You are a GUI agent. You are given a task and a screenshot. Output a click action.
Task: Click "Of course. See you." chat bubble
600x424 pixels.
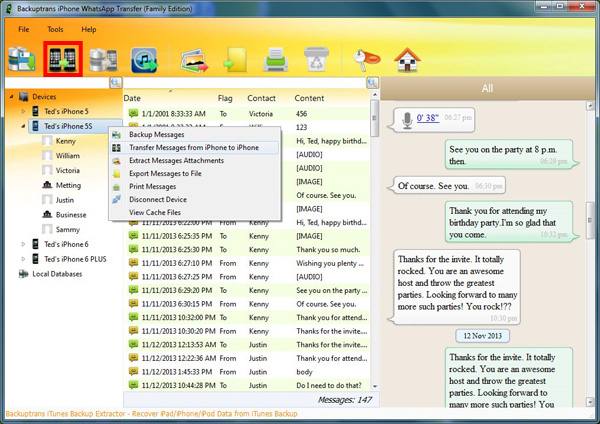[446, 186]
